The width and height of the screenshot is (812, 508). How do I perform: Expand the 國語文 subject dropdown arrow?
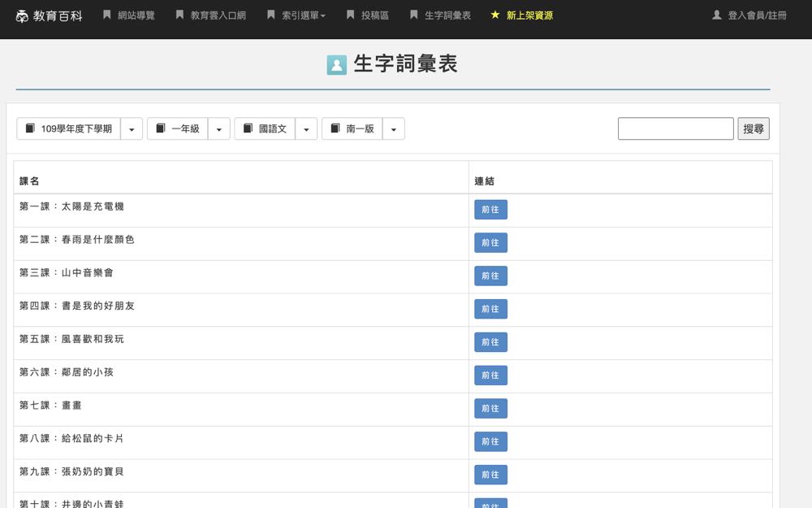pyautogui.click(x=306, y=128)
